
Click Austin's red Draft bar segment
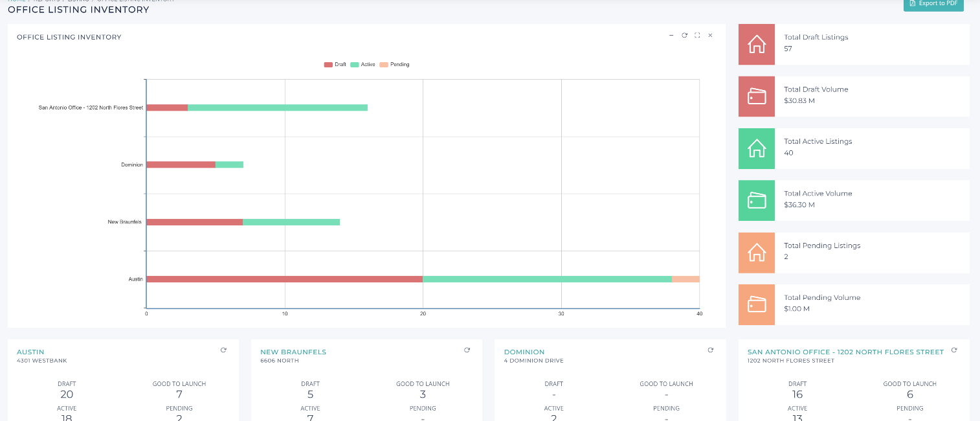285,279
